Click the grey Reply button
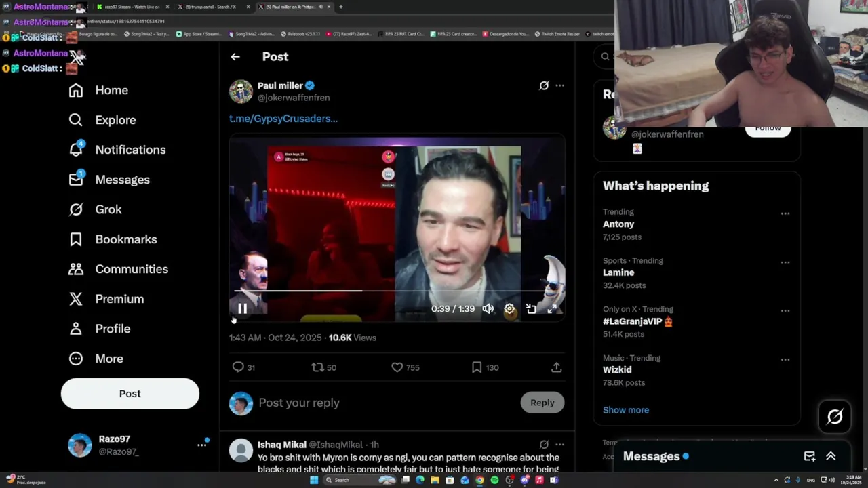 pos(542,403)
